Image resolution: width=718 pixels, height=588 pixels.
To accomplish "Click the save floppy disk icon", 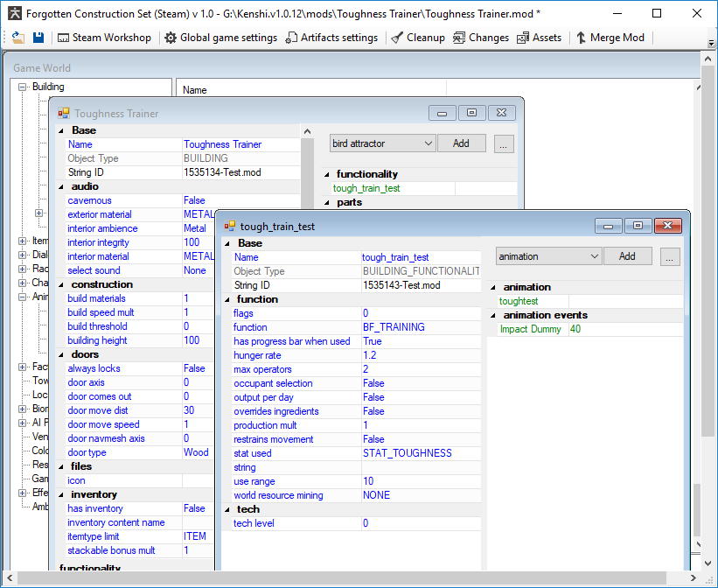I will [x=38, y=38].
